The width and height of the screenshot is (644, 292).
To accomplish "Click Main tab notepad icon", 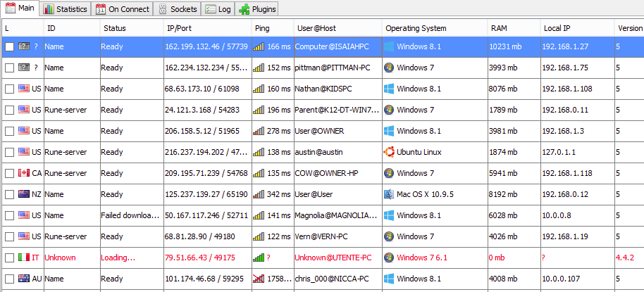I will click(11, 8).
